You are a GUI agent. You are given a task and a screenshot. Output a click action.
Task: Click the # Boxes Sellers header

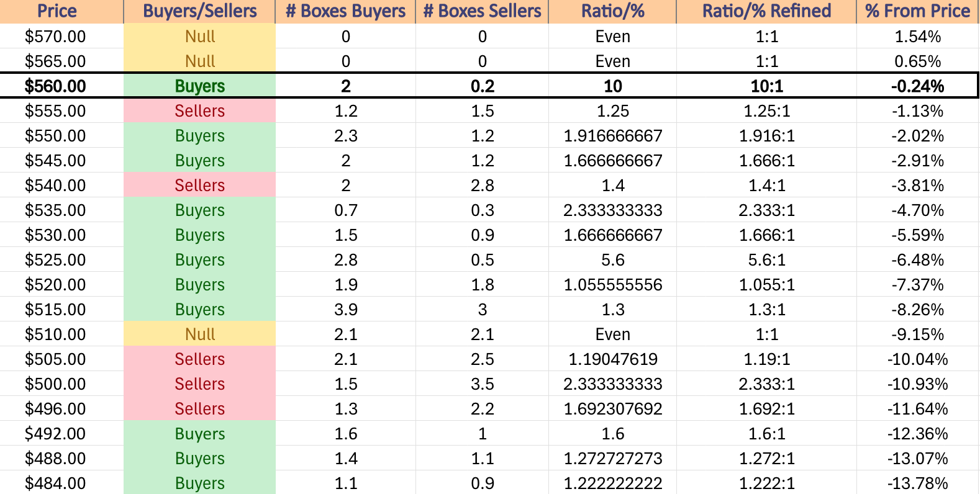pos(482,11)
